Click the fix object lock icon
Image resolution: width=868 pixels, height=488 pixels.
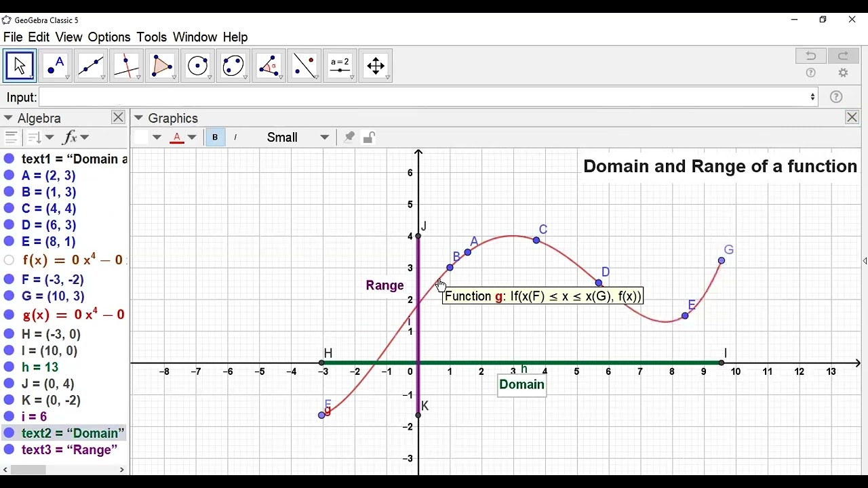(x=369, y=138)
